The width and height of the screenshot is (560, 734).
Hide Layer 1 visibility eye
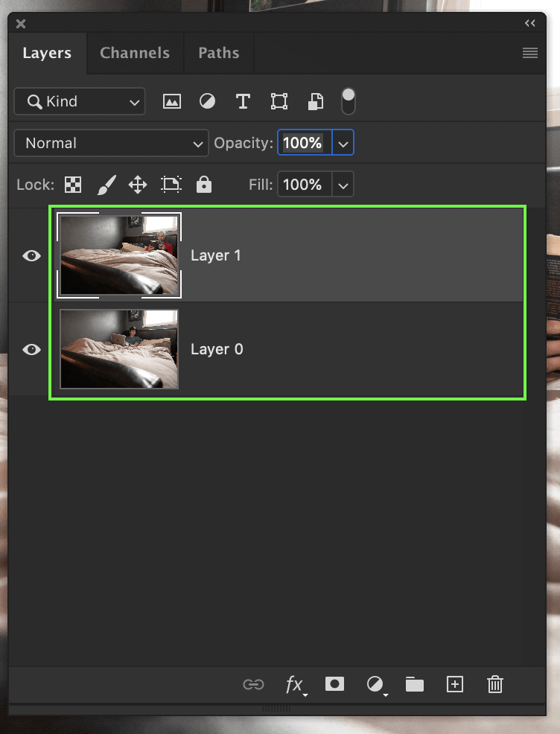click(x=31, y=255)
